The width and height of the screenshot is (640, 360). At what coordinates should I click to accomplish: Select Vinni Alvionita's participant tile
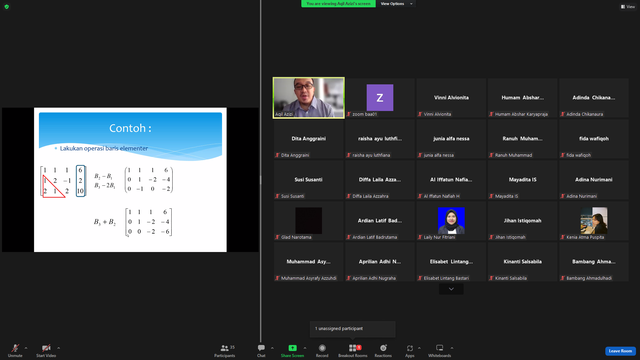451,98
